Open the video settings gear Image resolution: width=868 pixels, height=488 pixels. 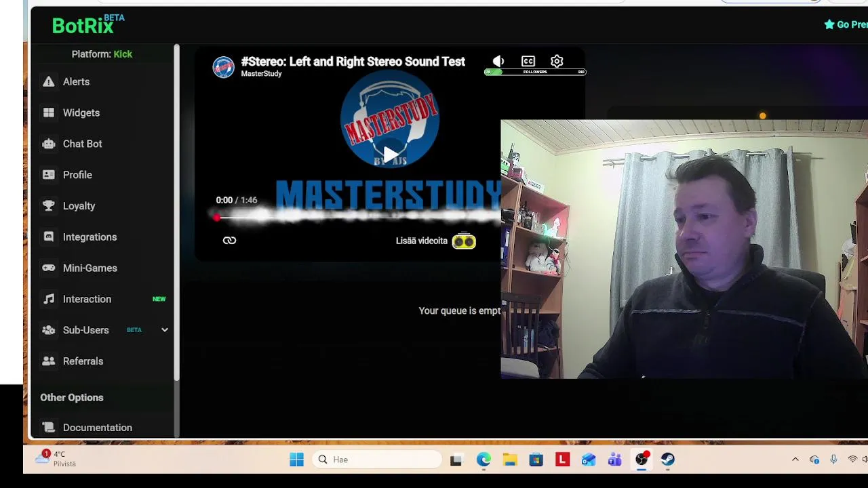click(x=557, y=61)
